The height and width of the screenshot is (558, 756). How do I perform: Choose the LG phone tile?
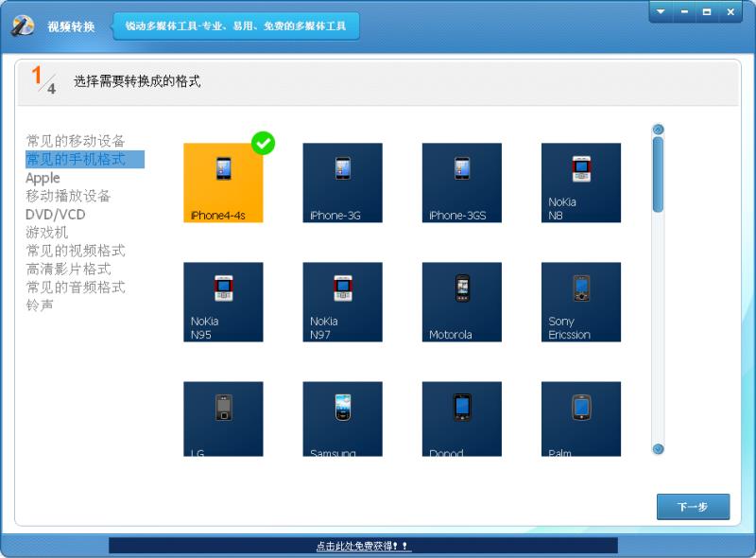pyautogui.click(x=223, y=419)
